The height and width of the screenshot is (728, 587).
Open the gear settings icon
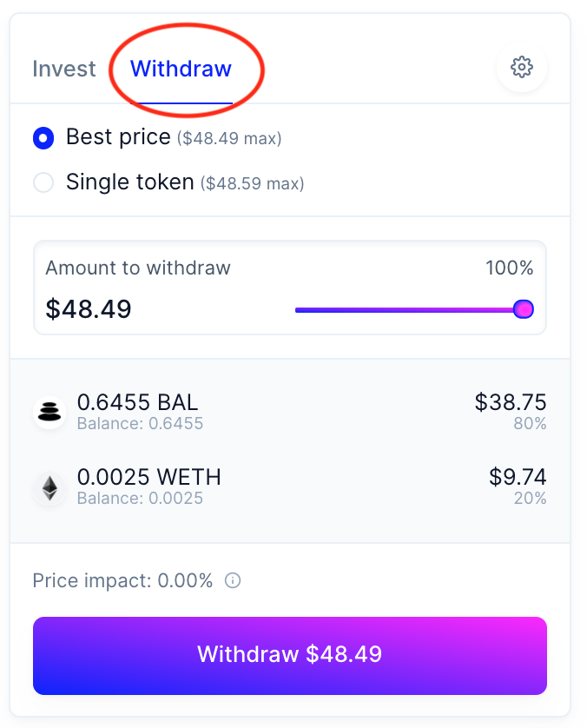(x=522, y=67)
